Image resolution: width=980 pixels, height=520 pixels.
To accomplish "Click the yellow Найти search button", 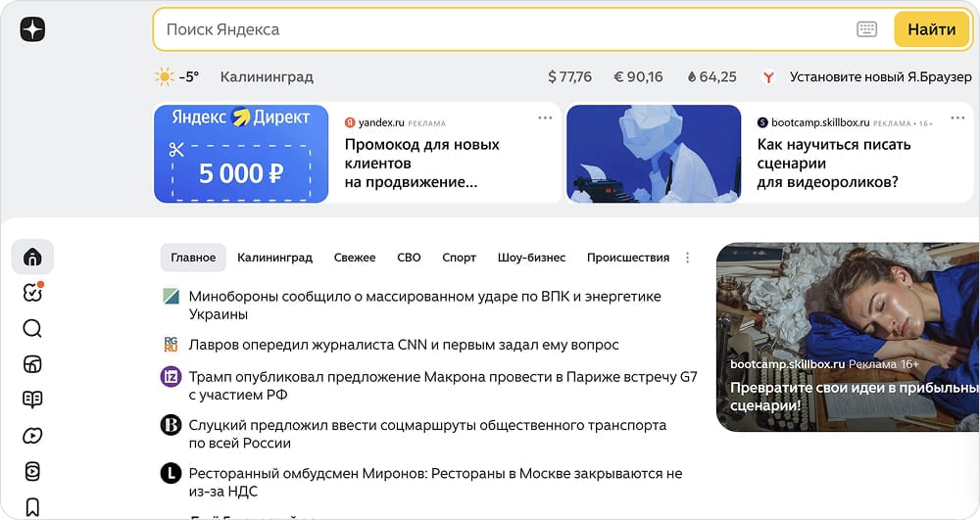I will pyautogui.click(x=931, y=29).
